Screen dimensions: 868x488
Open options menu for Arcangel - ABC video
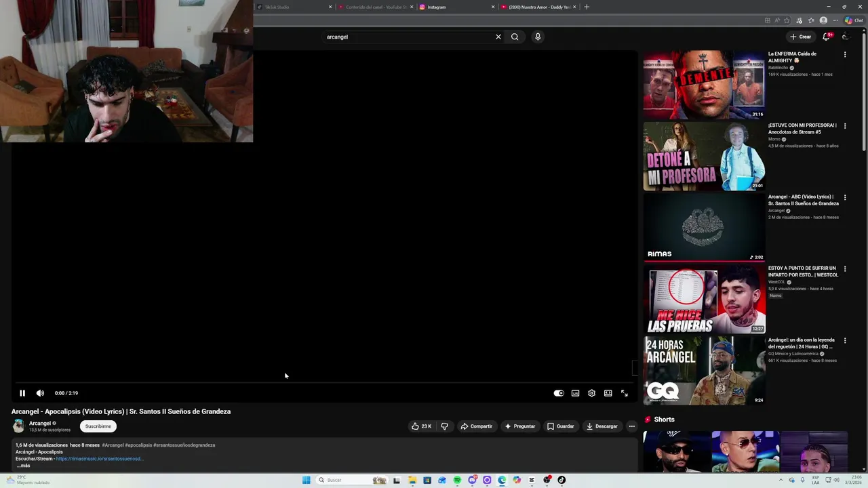pyautogui.click(x=845, y=197)
